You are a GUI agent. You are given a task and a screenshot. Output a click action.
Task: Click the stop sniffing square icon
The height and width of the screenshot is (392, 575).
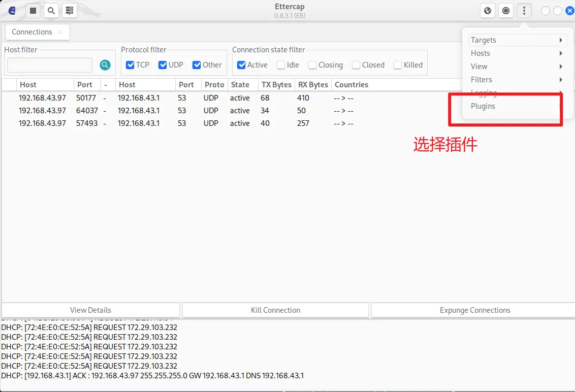33,11
